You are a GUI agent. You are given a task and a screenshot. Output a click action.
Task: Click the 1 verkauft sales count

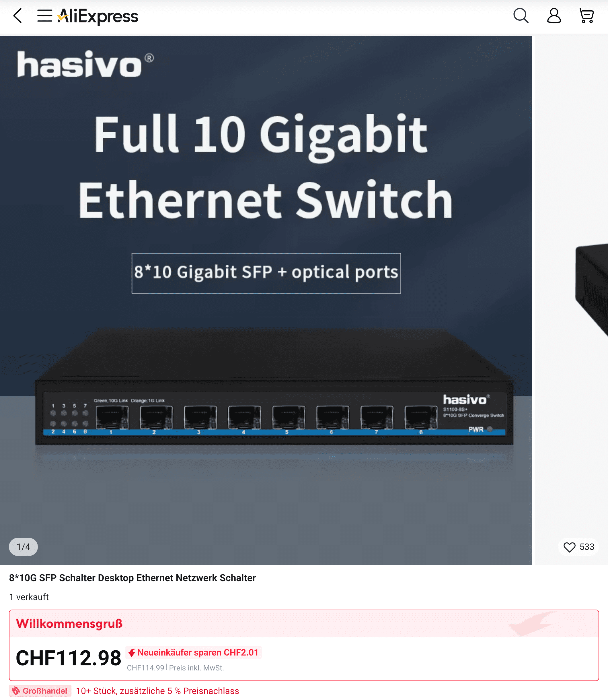(29, 597)
